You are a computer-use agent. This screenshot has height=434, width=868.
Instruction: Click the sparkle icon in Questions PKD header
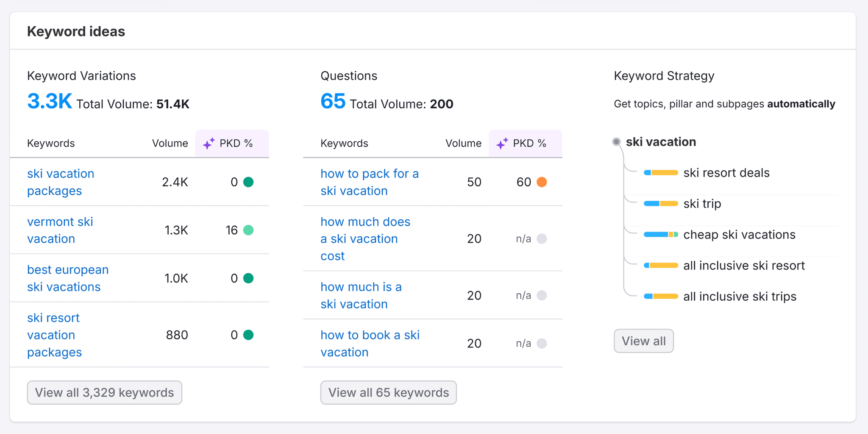[x=502, y=143]
